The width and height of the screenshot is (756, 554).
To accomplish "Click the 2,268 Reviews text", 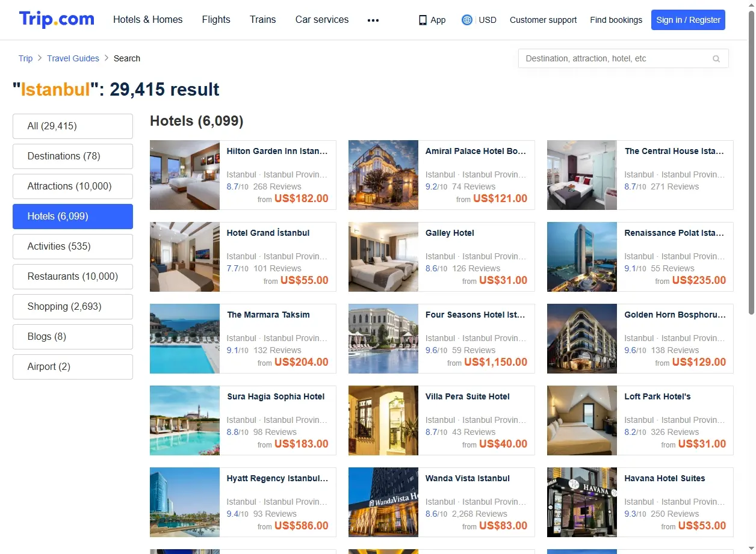I will pos(480,514).
